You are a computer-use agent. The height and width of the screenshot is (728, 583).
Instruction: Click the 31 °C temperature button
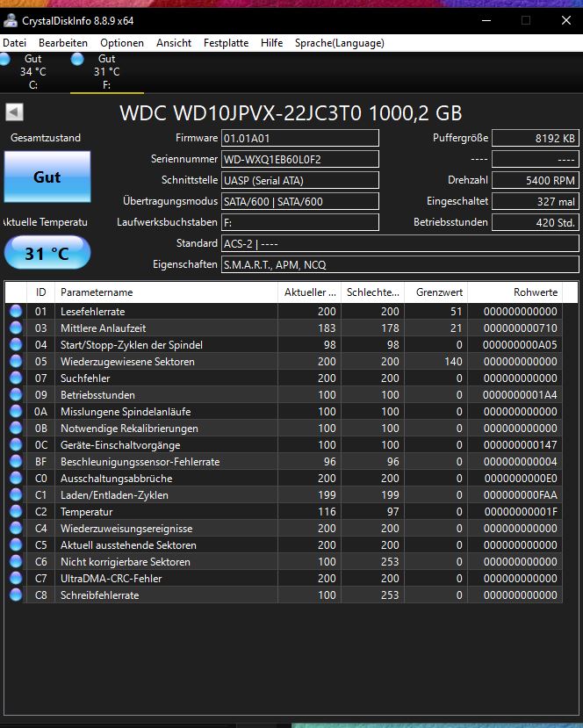point(47,253)
